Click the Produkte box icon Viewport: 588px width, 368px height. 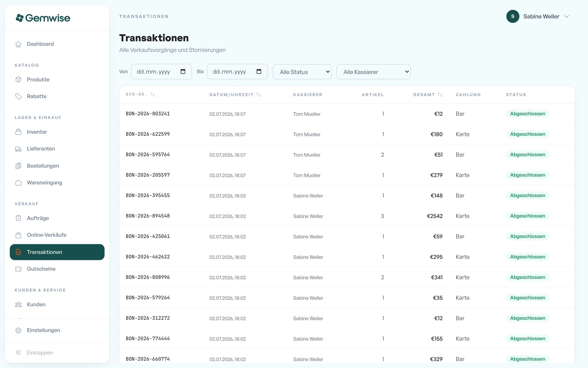pos(18,80)
